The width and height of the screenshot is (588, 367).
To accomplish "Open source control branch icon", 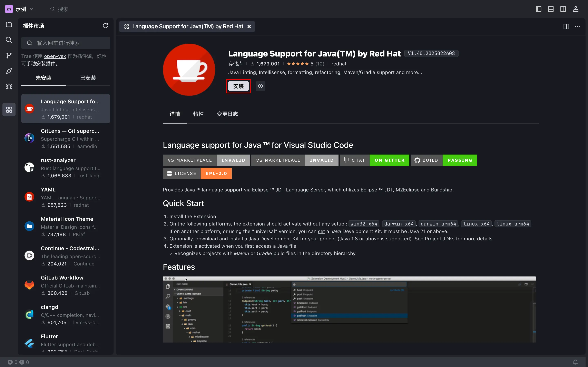I will 9,55.
